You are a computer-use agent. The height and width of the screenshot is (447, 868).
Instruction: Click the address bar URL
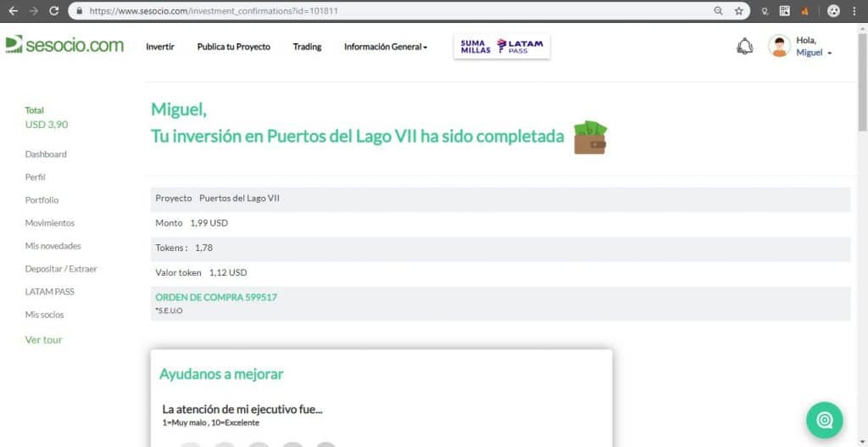214,10
